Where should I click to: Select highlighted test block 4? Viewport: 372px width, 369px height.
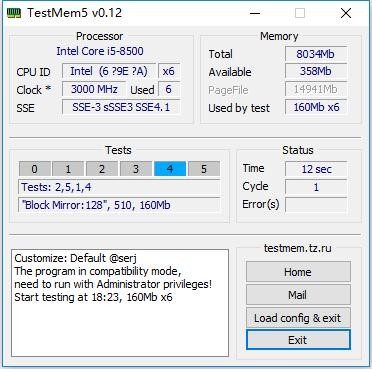(x=170, y=169)
